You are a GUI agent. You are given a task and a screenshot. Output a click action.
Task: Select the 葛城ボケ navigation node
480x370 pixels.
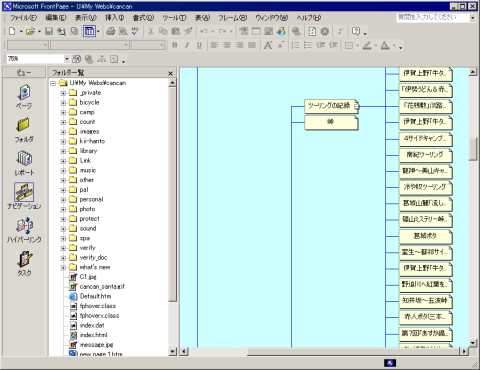coord(425,236)
